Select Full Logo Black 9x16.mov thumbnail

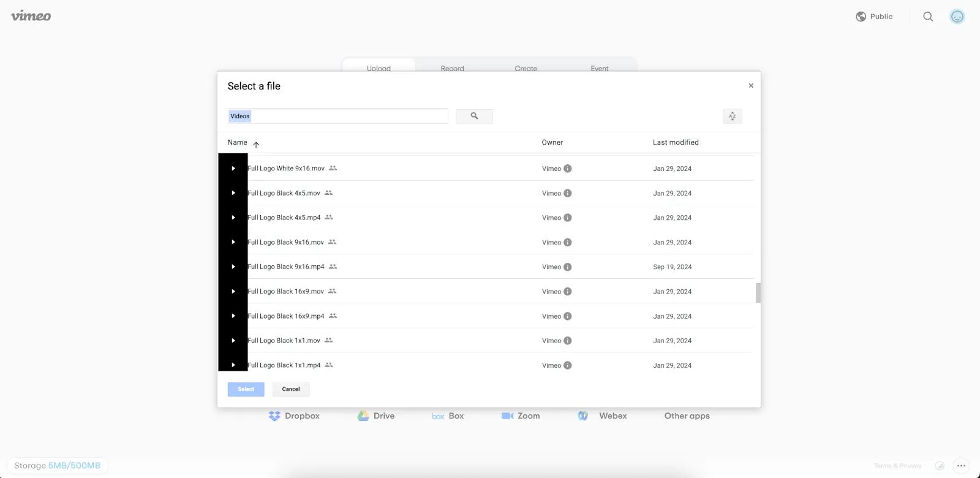[233, 242]
